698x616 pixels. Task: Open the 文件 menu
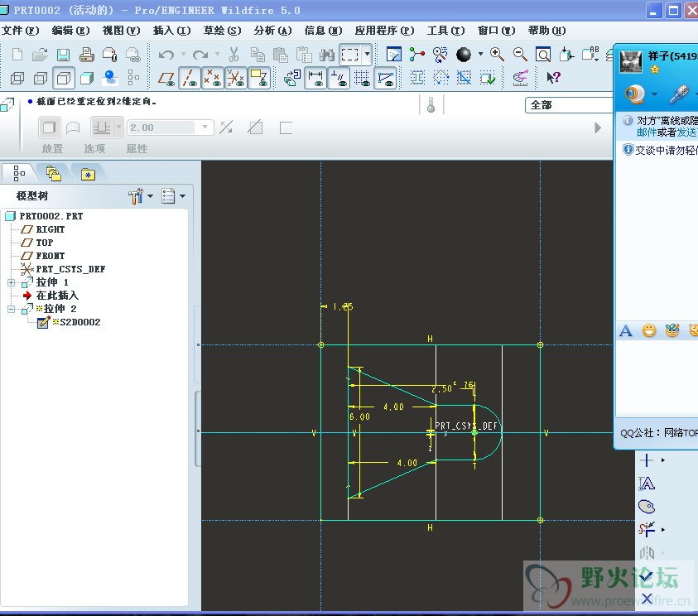(x=21, y=31)
